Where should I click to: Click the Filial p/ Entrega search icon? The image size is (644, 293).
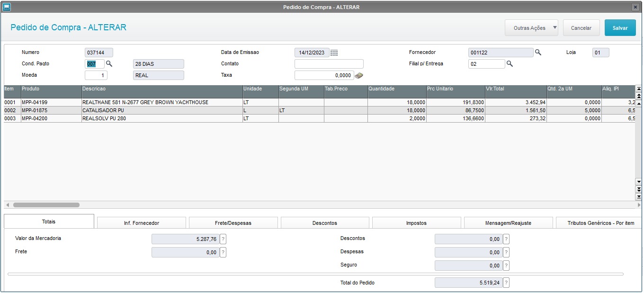coord(510,63)
